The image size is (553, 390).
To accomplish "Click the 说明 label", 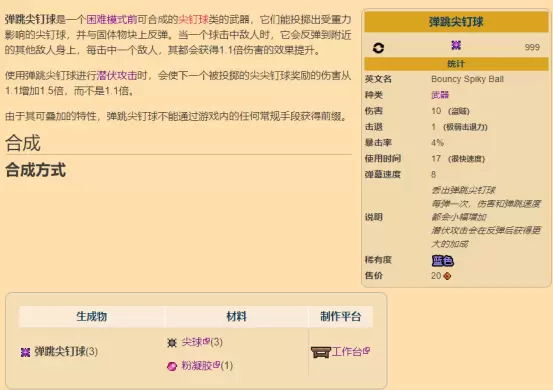I will [373, 217].
